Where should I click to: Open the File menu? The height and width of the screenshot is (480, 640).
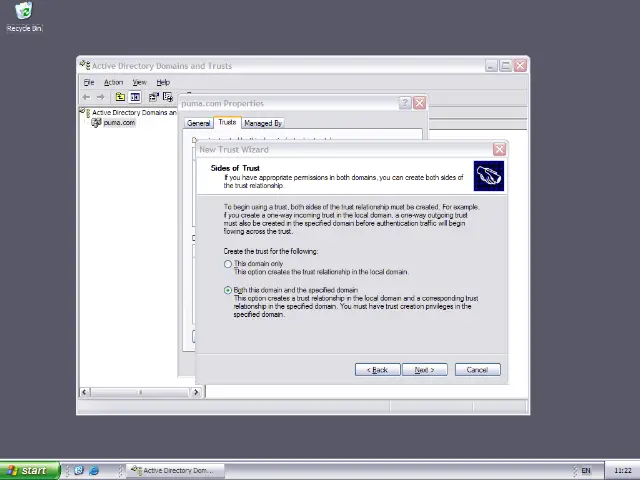click(89, 82)
